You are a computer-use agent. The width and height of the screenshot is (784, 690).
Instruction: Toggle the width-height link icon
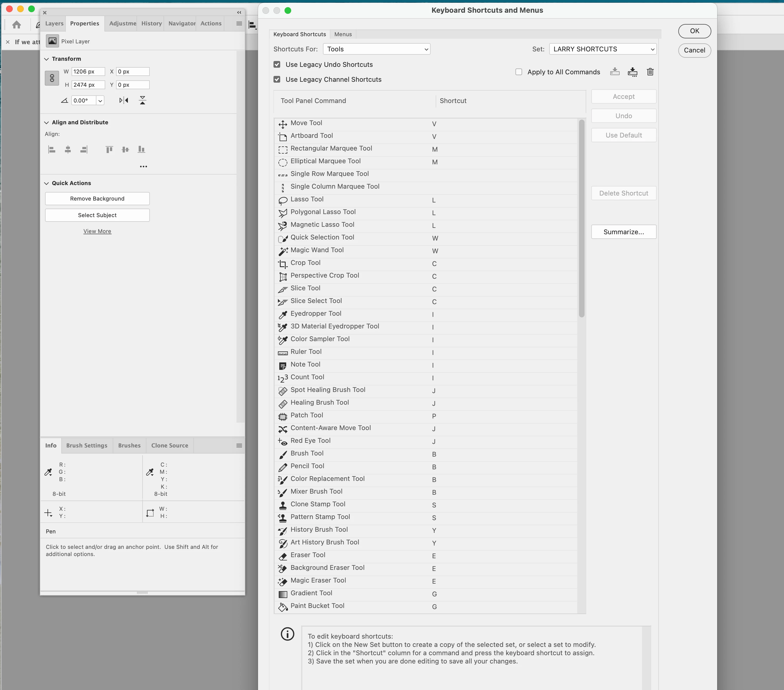52,78
